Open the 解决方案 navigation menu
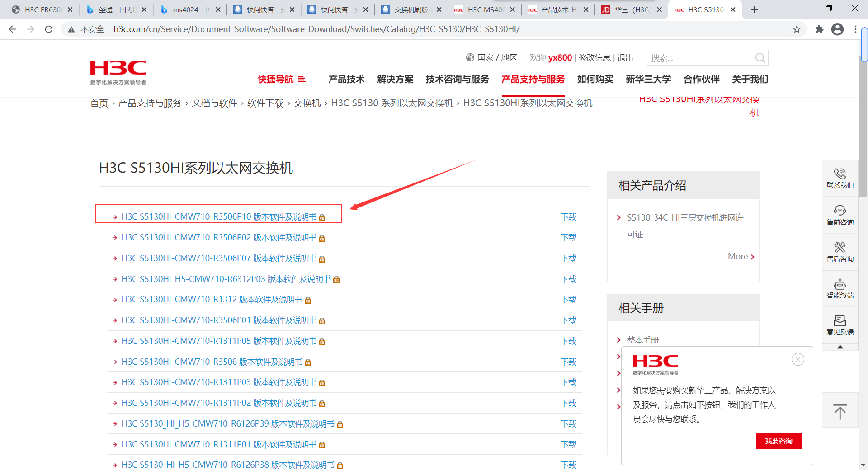 tap(395, 79)
